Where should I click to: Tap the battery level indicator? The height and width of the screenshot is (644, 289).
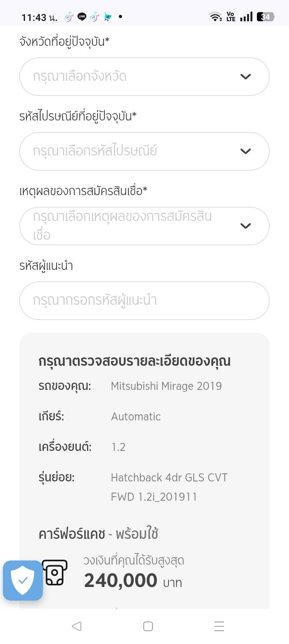pos(265,17)
